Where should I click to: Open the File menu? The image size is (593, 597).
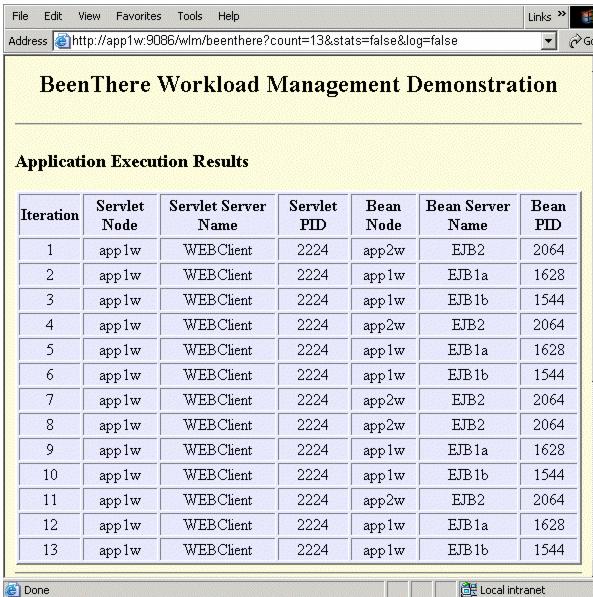point(20,16)
